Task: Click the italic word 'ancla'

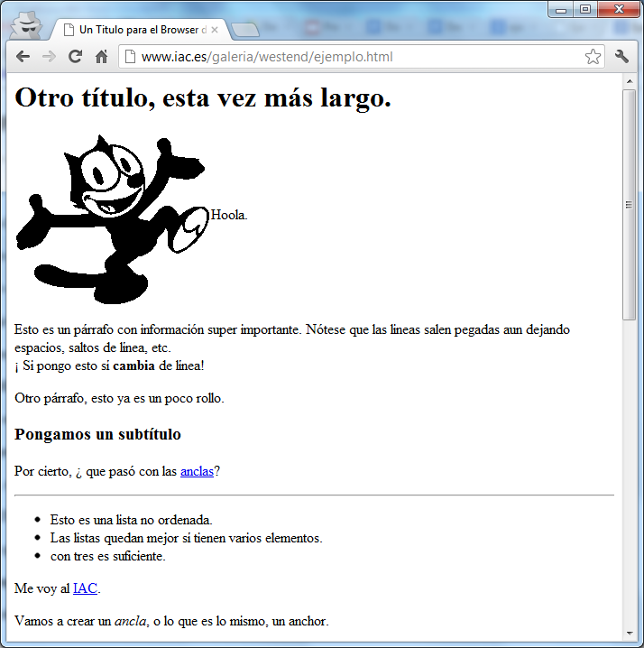Action: point(130,621)
